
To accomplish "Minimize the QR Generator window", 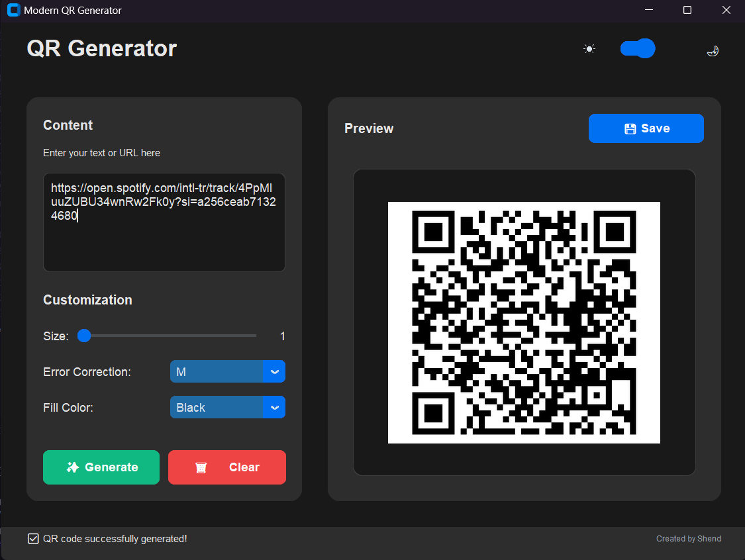I will 649,10.
